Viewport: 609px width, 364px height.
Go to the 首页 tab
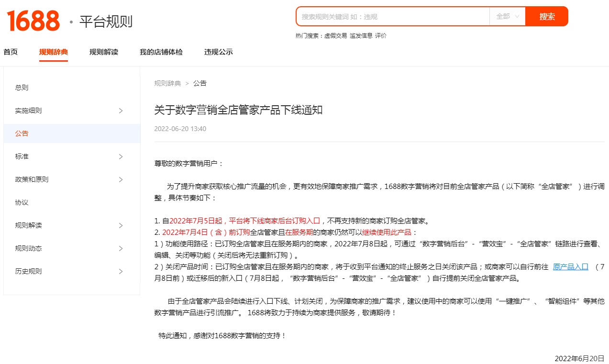[11, 52]
